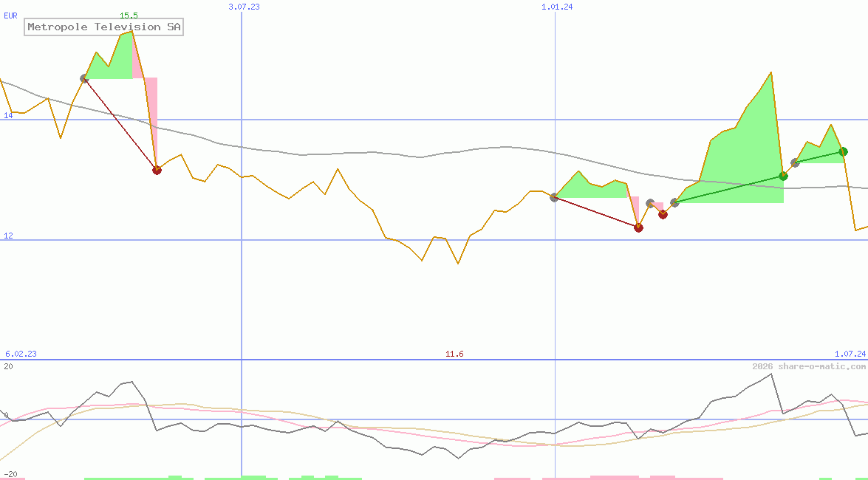This screenshot has height=480, width=868.
Task: Select the grey marker starting the first red line
Action: [84, 78]
